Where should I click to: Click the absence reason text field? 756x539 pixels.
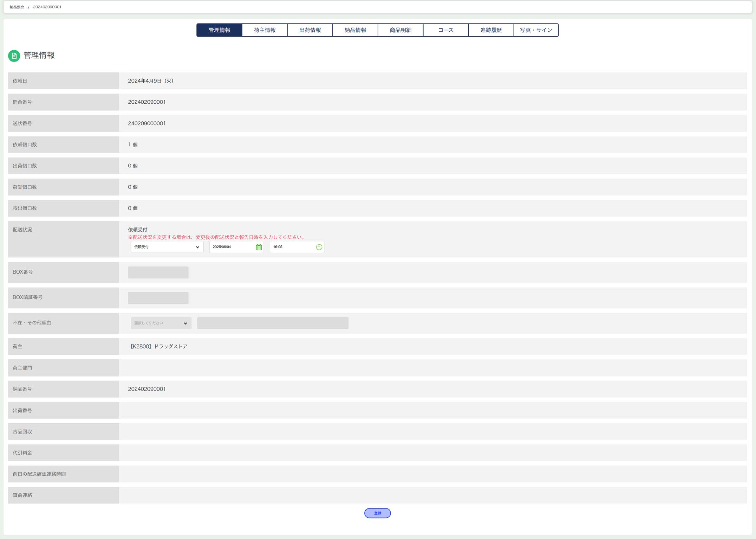click(x=273, y=323)
